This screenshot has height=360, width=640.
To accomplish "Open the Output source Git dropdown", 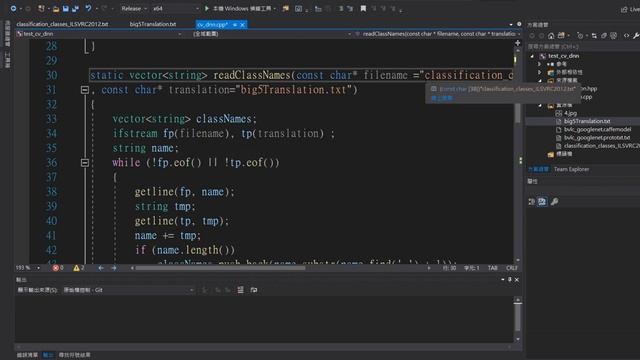I will point(129,290).
